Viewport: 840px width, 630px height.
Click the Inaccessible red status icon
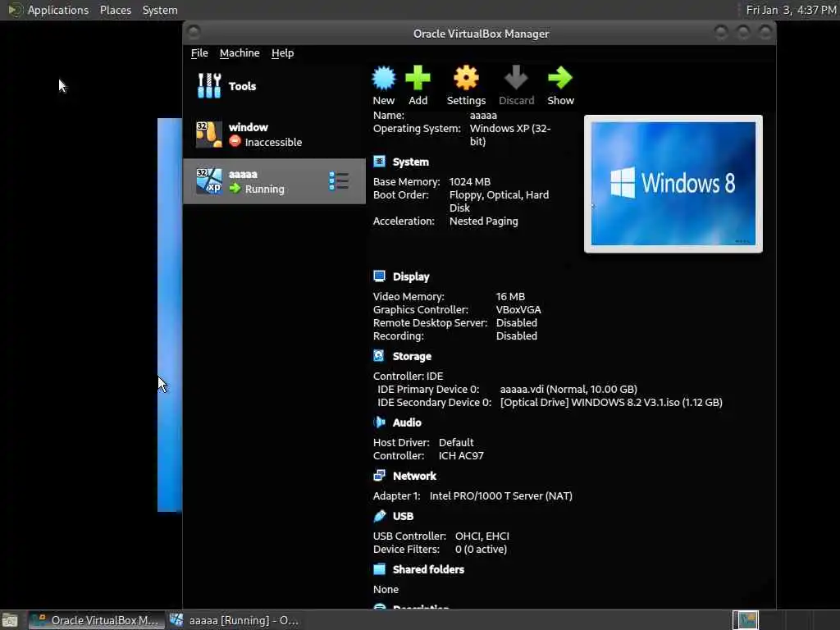click(235, 141)
